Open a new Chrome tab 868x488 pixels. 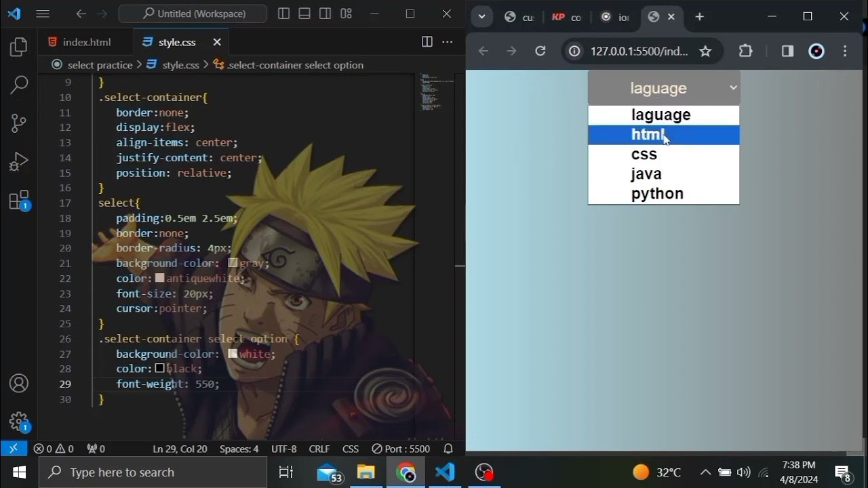tap(700, 17)
